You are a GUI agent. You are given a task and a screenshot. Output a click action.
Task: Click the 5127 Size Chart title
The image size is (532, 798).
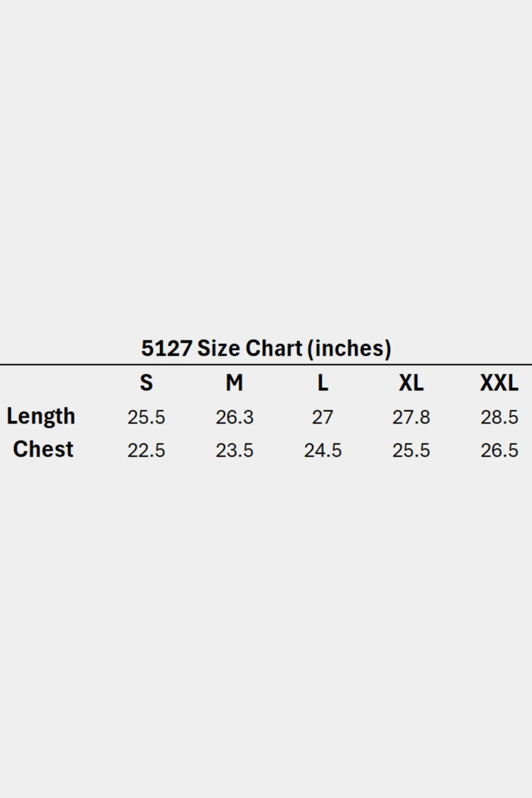click(266, 349)
